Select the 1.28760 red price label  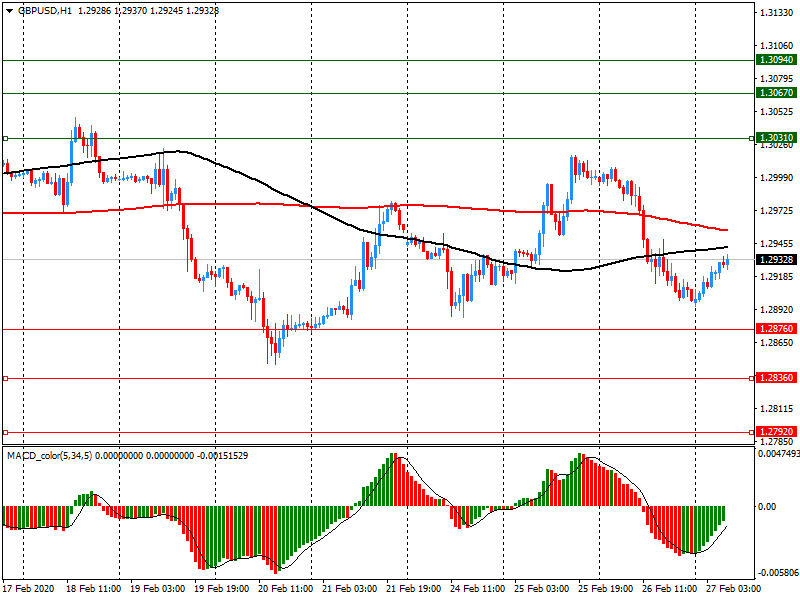coord(776,329)
